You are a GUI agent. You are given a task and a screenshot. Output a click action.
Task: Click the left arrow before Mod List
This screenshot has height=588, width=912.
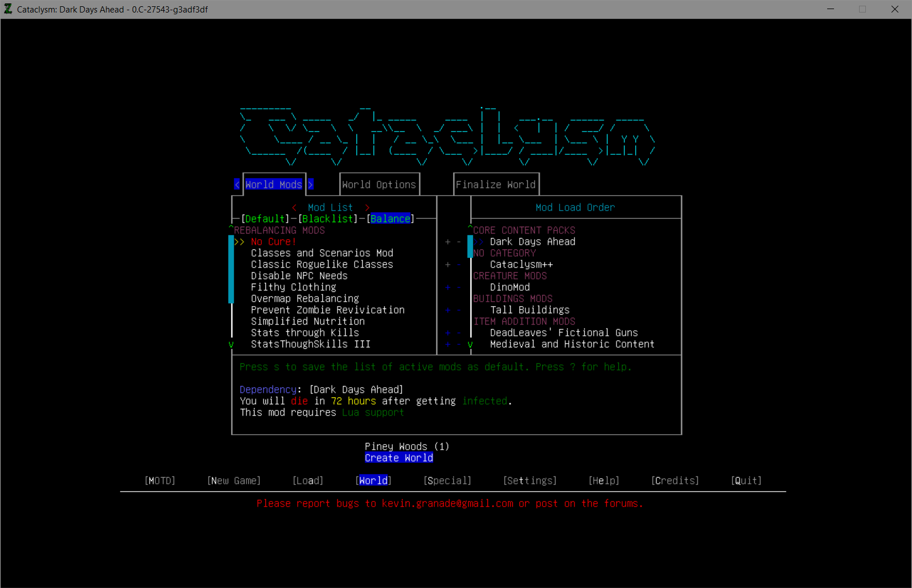click(294, 207)
